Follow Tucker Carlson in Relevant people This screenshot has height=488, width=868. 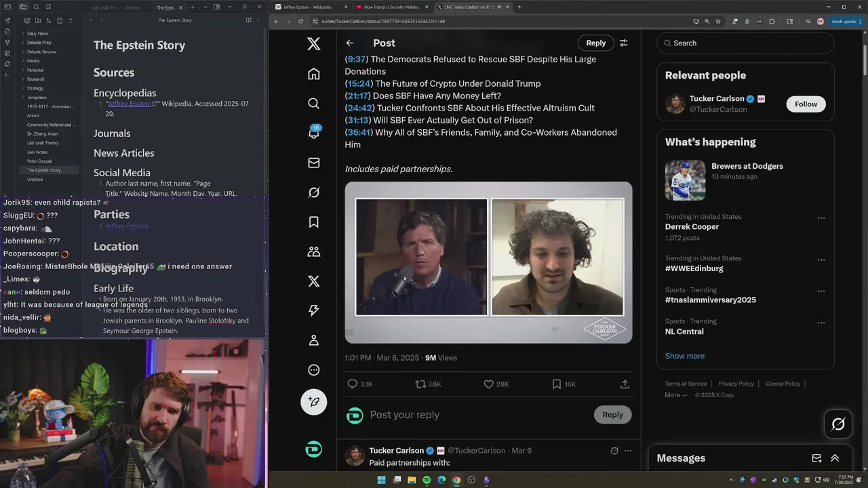[806, 104]
